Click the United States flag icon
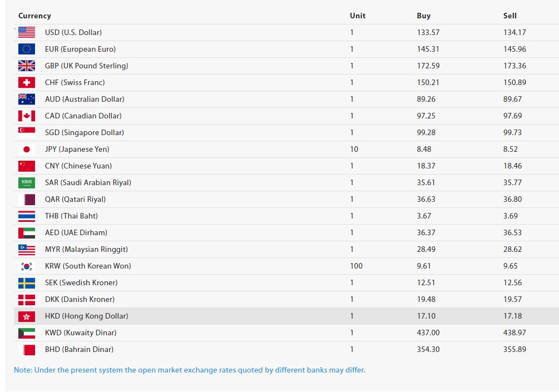 point(27,32)
